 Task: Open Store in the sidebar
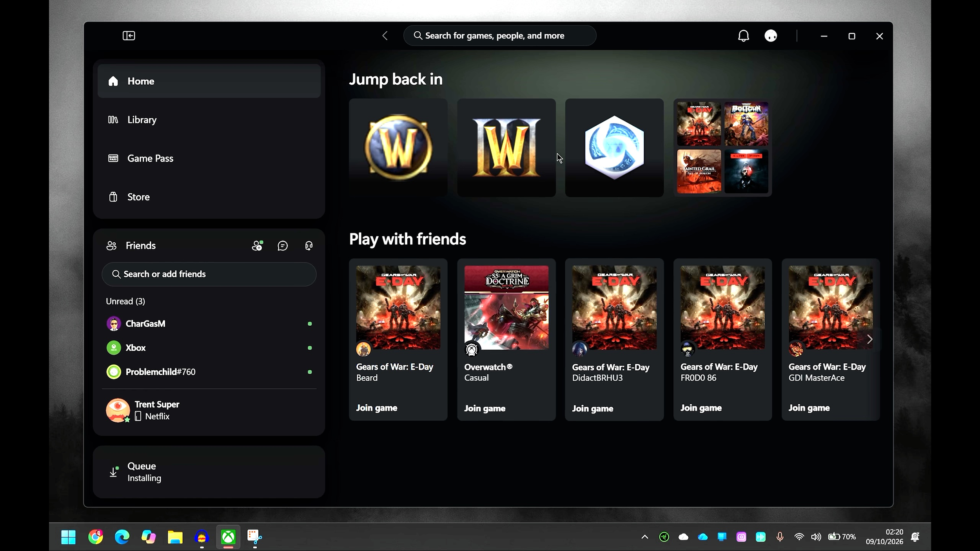[x=209, y=197]
